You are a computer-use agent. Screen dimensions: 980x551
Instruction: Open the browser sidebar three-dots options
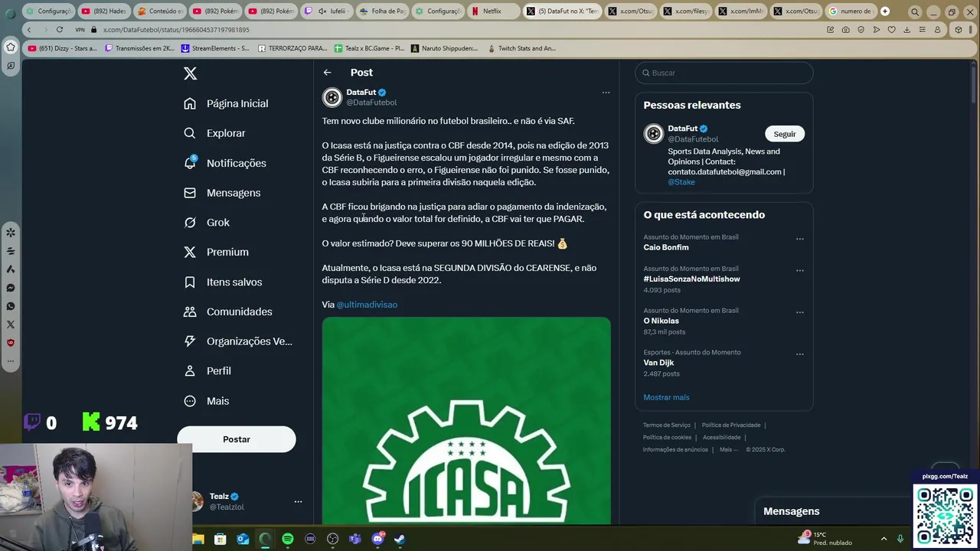click(x=11, y=360)
